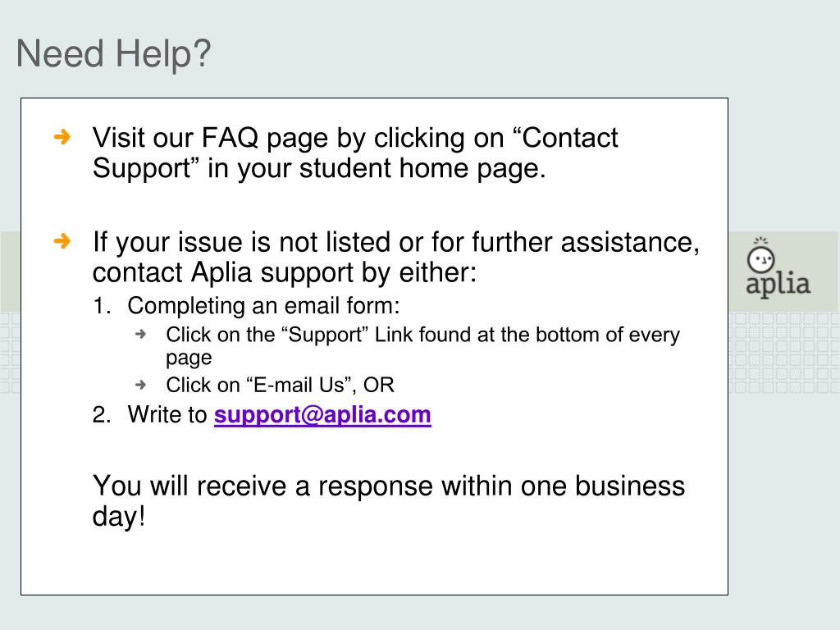Click the Write to label
This screenshot has height=630, width=840.
(167, 414)
